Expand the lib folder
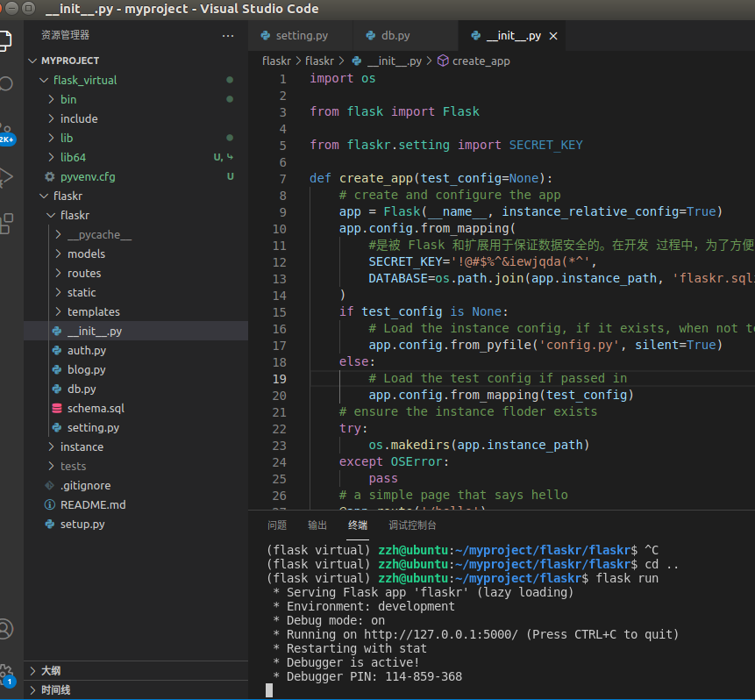The width and height of the screenshot is (755, 700). coord(51,138)
